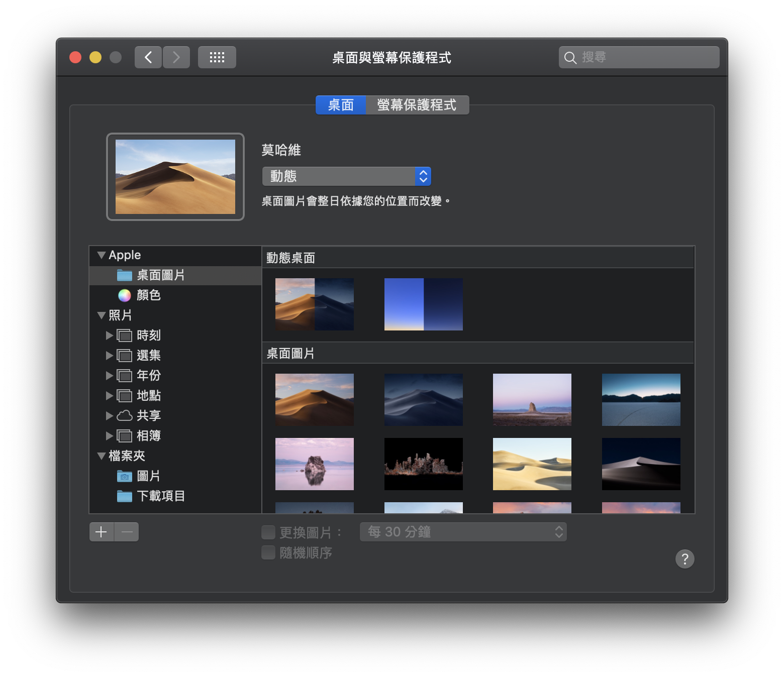Switch to the 桌面 tab
Image resolution: width=784 pixels, height=677 pixels.
click(x=341, y=105)
